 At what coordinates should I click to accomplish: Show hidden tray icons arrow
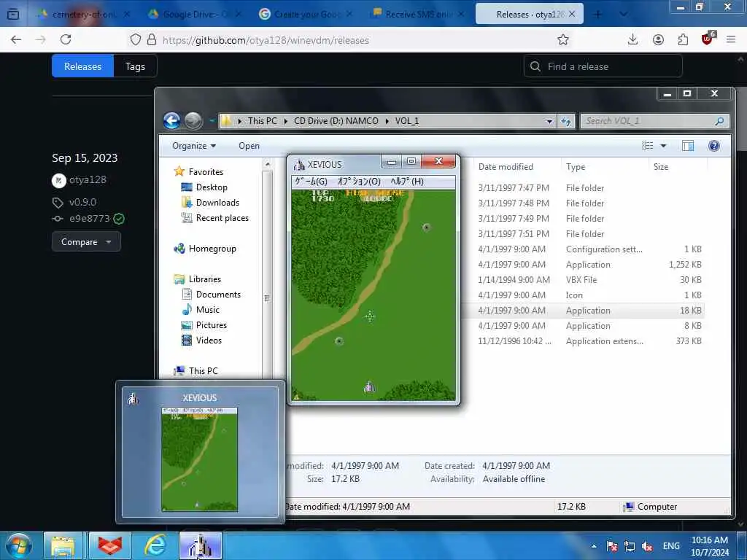(x=594, y=546)
